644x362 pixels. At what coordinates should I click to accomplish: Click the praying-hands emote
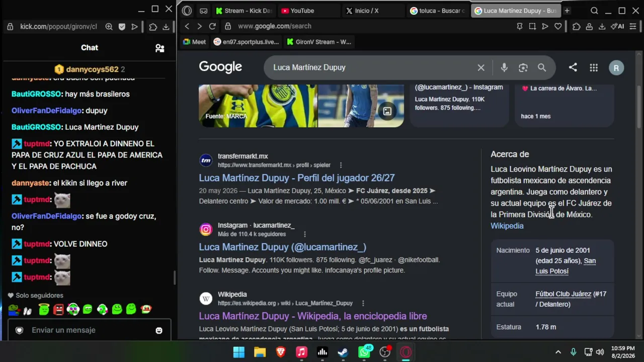(x=27, y=310)
